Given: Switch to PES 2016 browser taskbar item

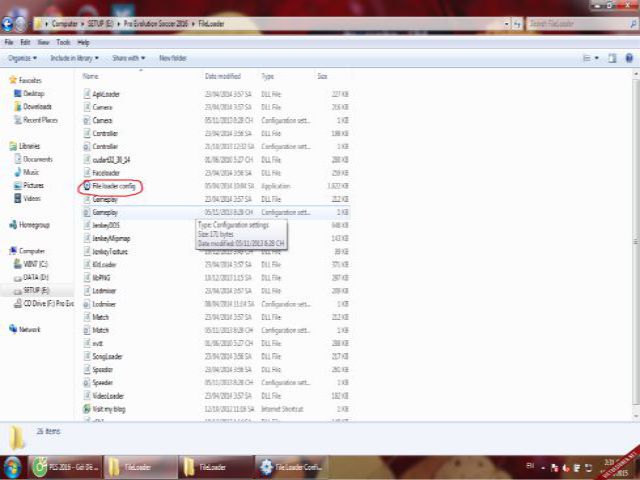Looking at the screenshot, I should click(66, 468).
